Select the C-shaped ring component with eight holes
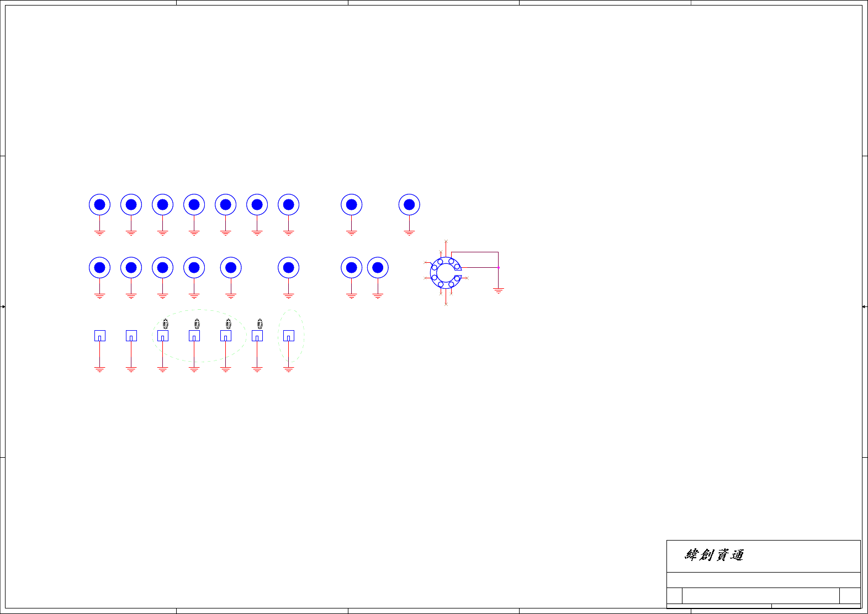This screenshot has height=614, width=868. pyautogui.click(x=446, y=273)
